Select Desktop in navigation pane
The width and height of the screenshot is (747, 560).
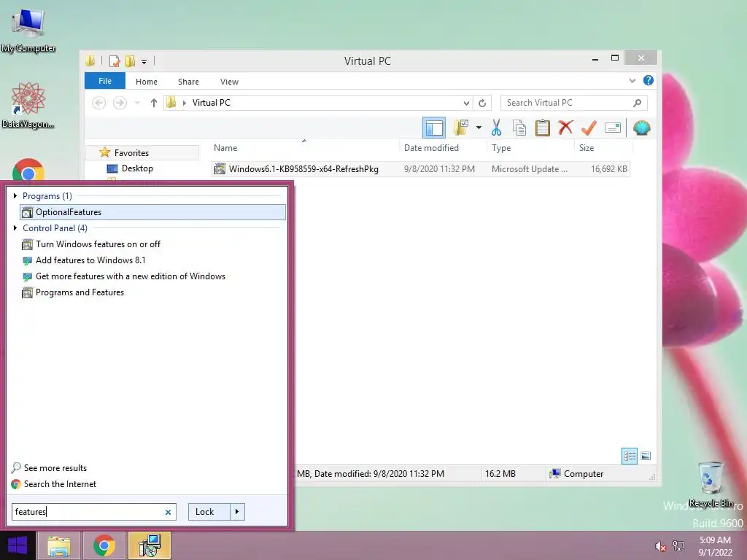point(136,168)
